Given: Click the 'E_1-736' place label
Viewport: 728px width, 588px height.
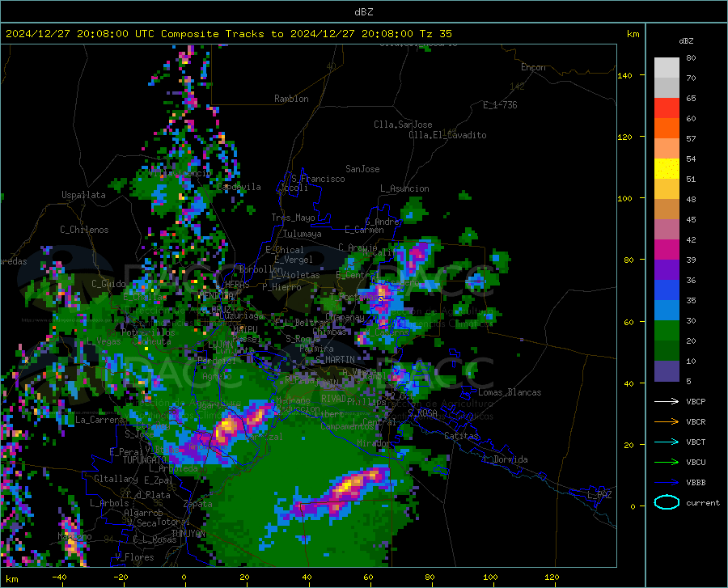Looking at the screenshot, I should click(500, 105).
